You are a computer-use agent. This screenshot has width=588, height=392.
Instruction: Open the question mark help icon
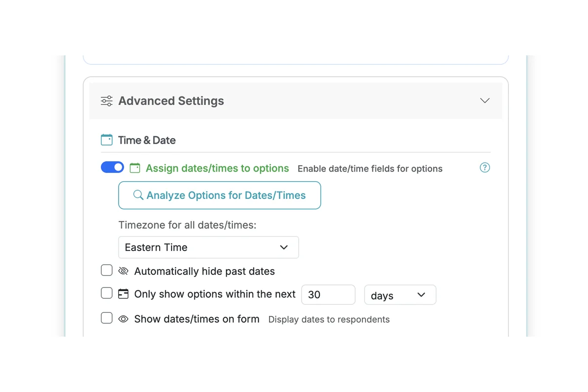[485, 168]
